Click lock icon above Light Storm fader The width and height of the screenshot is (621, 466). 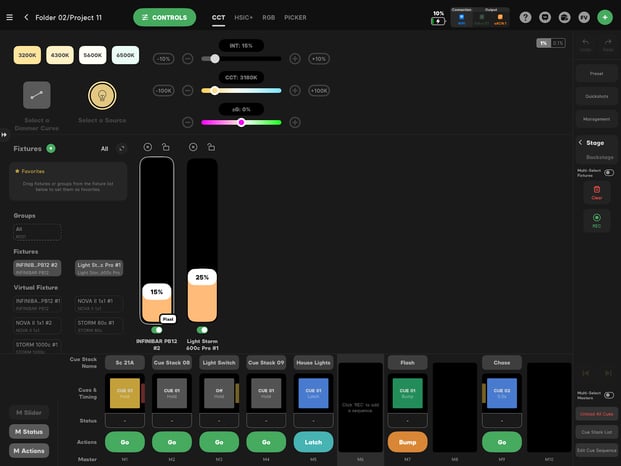coord(211,147)
